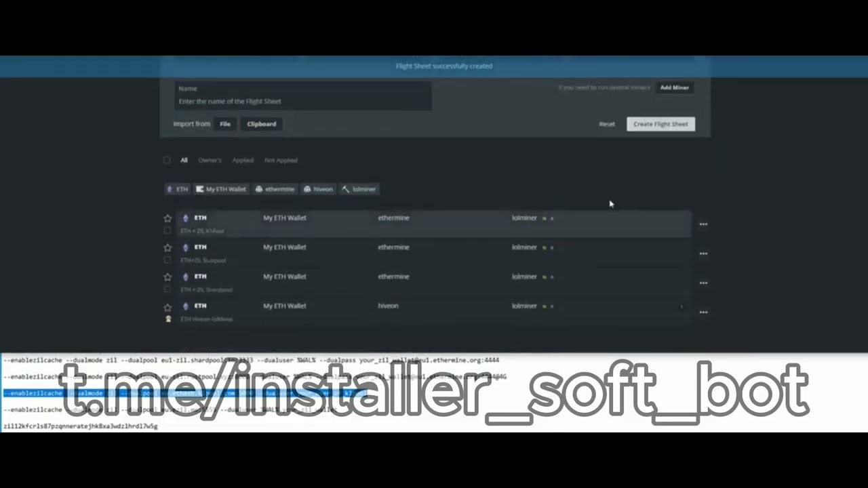Click the green N badge in the K1Pool row
This screenshot has width=868, height=488.
tap(545, 218)
